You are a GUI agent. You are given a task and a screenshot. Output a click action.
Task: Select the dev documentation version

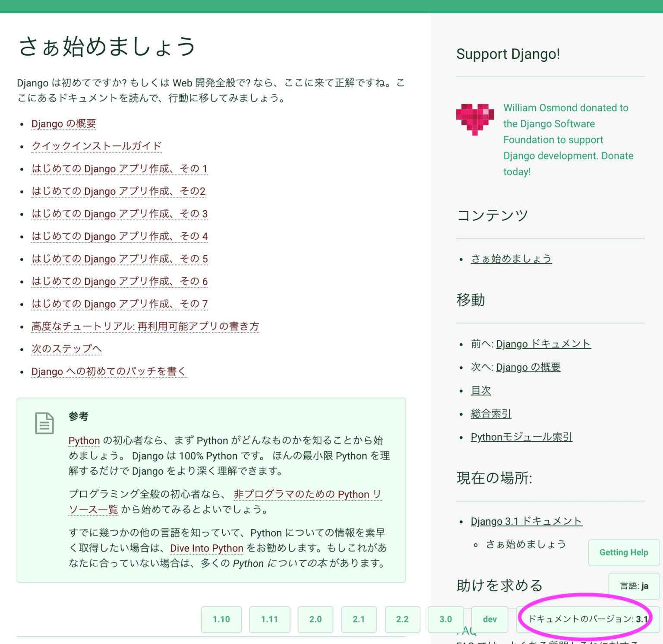point(489,619)
